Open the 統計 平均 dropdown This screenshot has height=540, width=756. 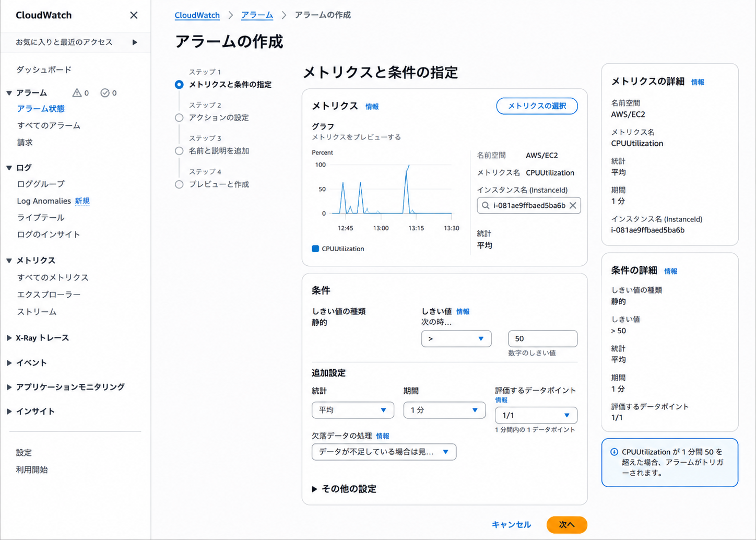(x=352, y=410)
